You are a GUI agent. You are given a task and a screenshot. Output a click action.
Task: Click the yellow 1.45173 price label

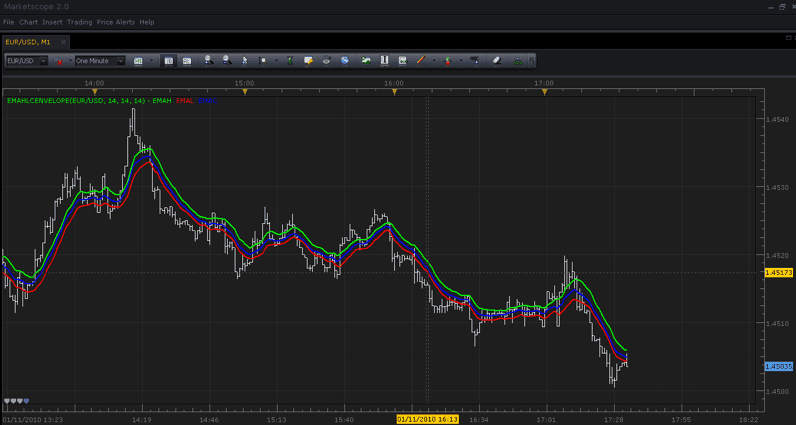[x=779, y=273]
